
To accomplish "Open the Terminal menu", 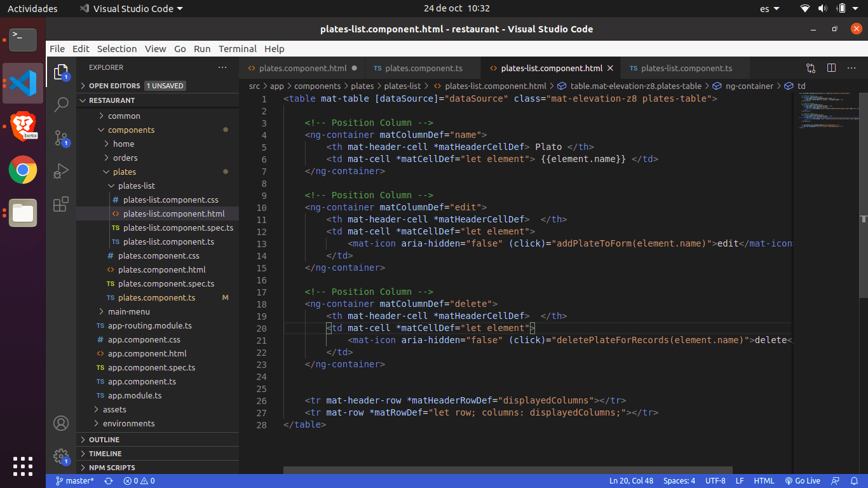I will coord(237,49).
